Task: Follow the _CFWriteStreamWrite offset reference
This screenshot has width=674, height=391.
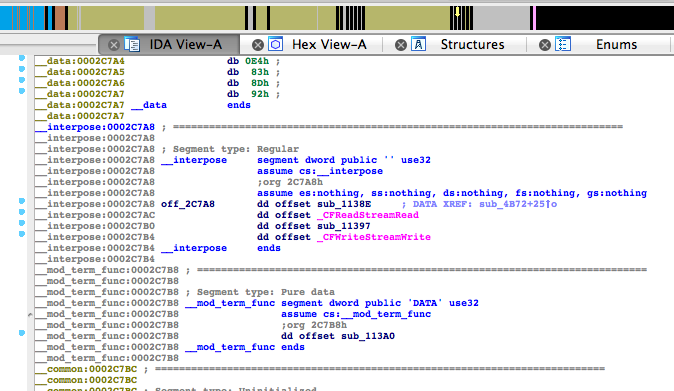Action: [374, 237]
